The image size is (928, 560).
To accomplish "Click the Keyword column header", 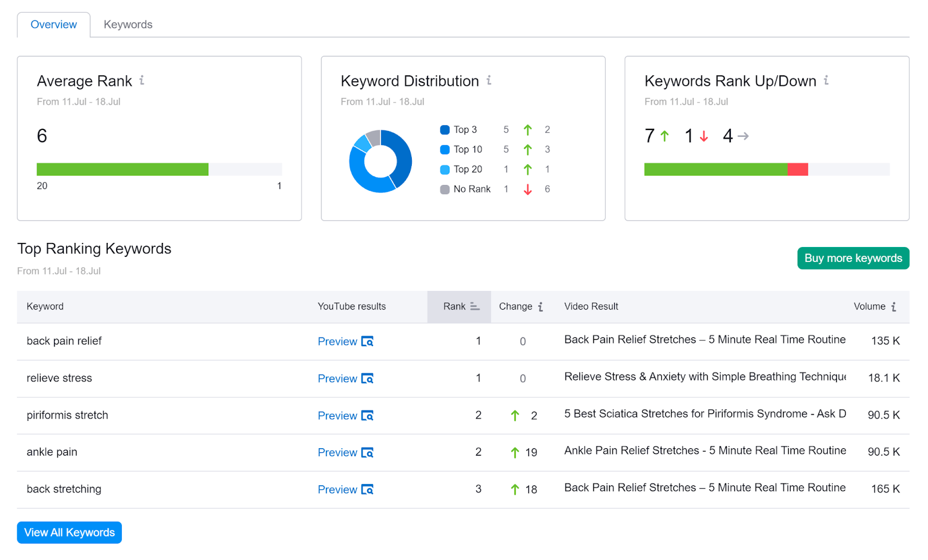I will click(45, 306).
